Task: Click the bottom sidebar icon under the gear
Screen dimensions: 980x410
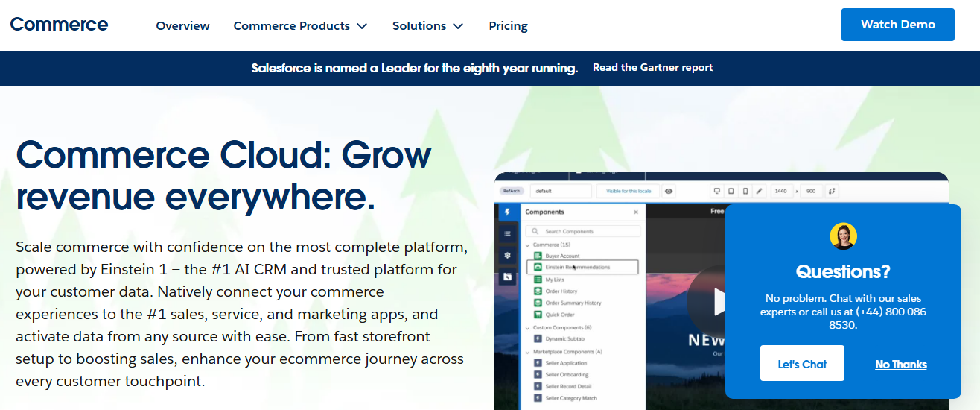Action: click(507, 277)
